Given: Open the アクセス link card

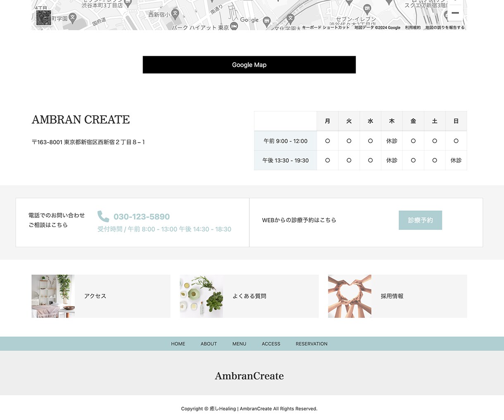Looking at the screenshot, I should [x=101, y=296].
